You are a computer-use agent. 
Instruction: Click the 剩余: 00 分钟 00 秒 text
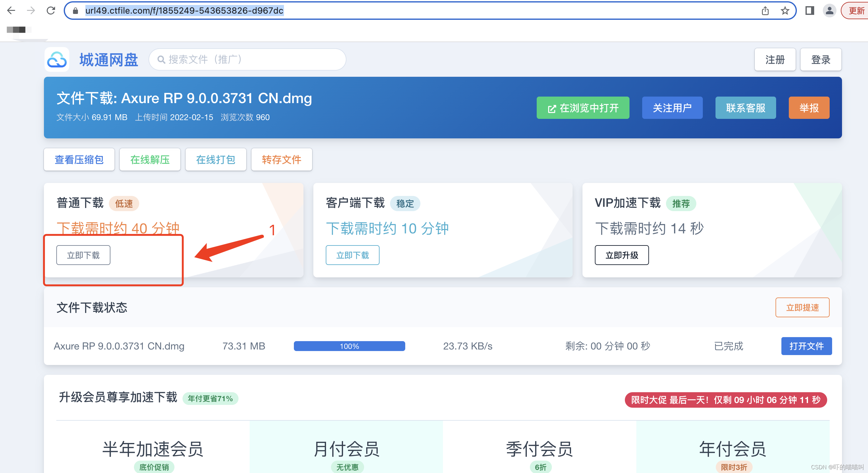click(x=608, y=346)
